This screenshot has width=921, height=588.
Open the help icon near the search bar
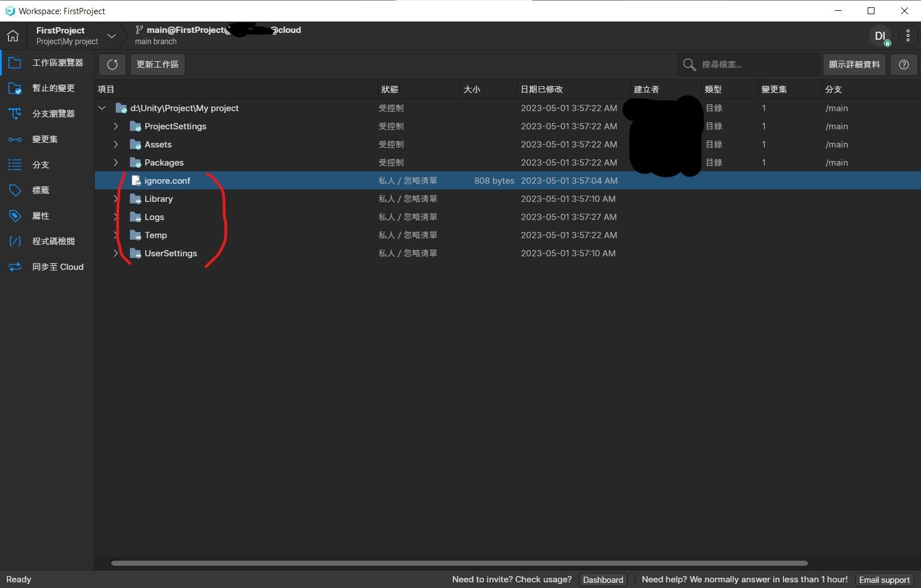click(x=903, y=64)
